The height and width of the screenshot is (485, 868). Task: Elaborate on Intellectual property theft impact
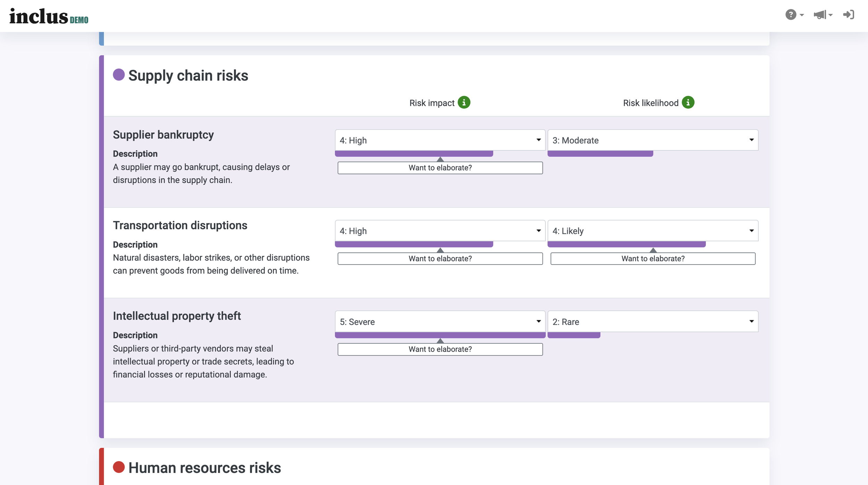pos(440,349)
